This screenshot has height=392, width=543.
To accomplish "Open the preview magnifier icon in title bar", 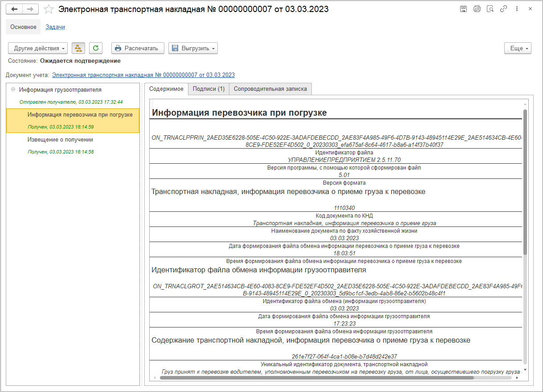I will (x=490, y=9).
